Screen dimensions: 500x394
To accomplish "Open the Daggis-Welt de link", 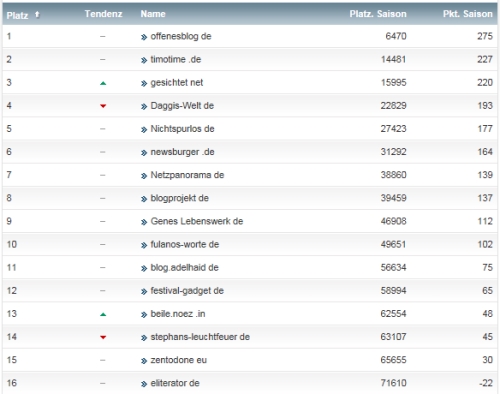I will click(x=182, y=106).
